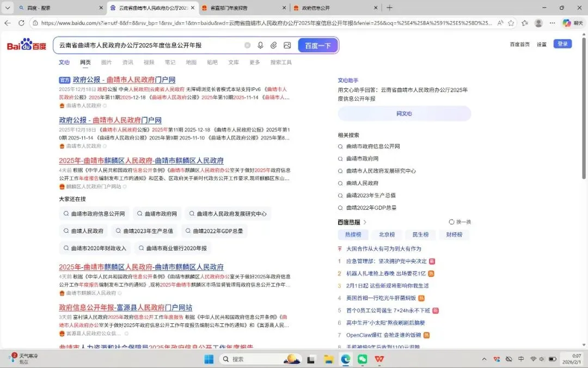Screen dimensions: 588x368
Task: Switch to the 视频 search tab
Action: (149, 62)
